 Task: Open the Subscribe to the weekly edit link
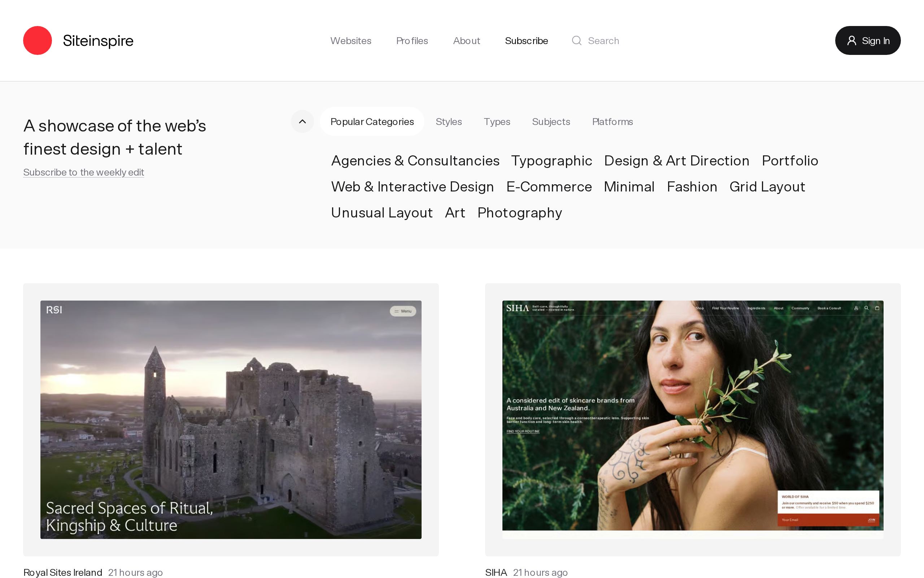point(84,172)
